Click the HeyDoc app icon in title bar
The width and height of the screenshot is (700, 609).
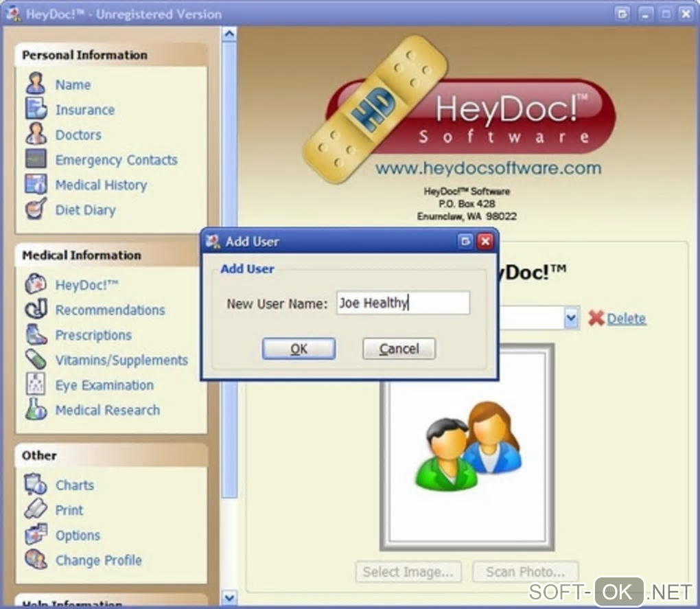pos(14,14)
